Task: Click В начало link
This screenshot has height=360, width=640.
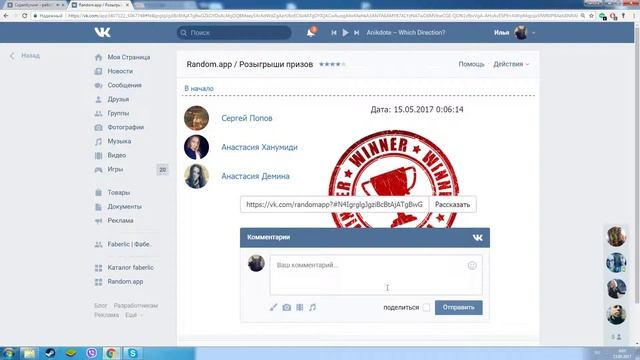Action: pyautogui.click(x=199, y=89)
